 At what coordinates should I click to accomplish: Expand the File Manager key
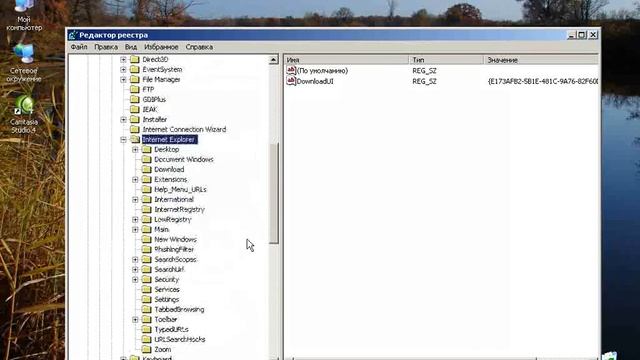123,80
